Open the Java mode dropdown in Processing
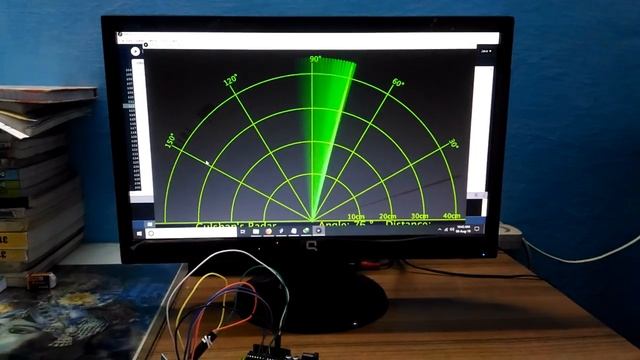 [x=486, y=51]
